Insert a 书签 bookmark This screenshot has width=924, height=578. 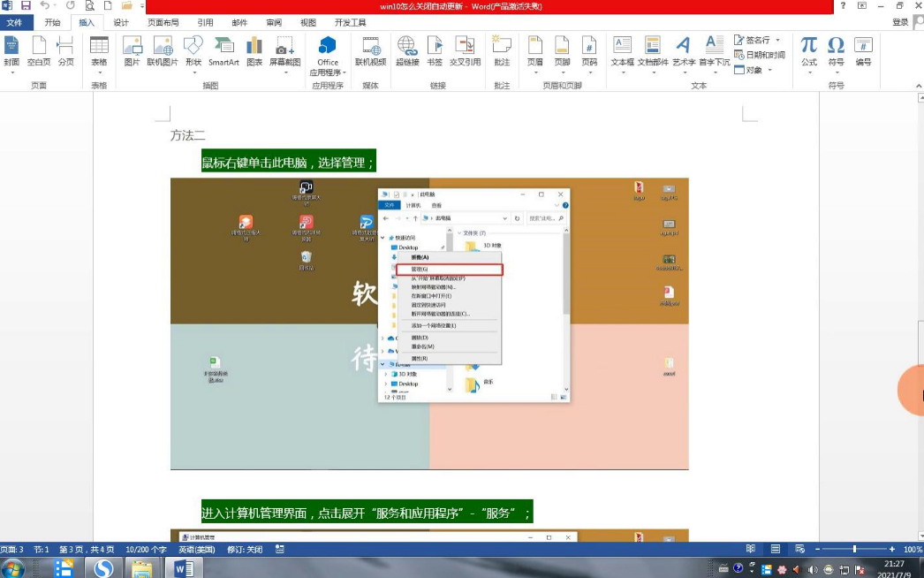point(435,51)
